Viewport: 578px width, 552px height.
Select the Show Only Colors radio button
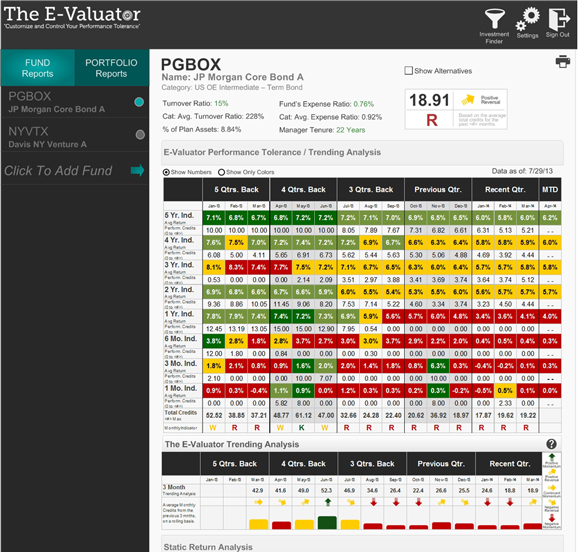[221, 172]
